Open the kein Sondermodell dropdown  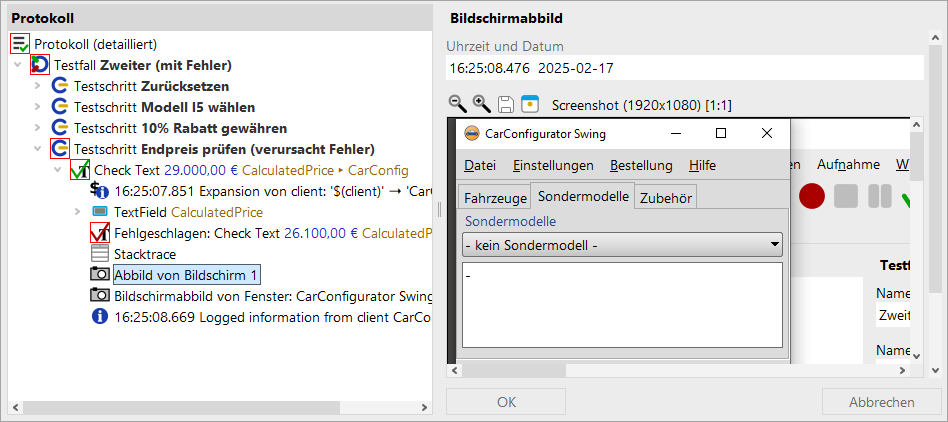tap(622, 245)
